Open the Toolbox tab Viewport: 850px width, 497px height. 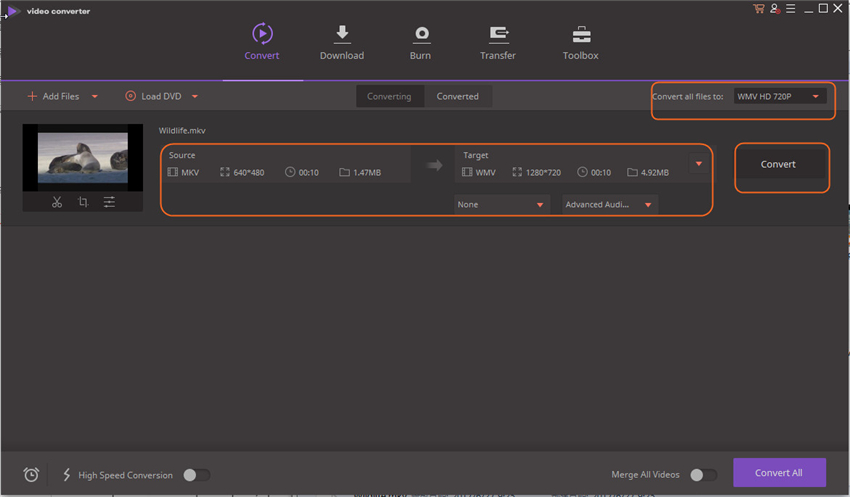581,42
